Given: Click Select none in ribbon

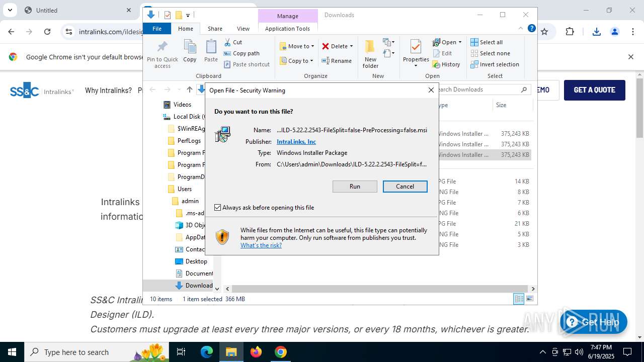Looking at the screenshot, I should pyautogui.click(x=490, y=53).
